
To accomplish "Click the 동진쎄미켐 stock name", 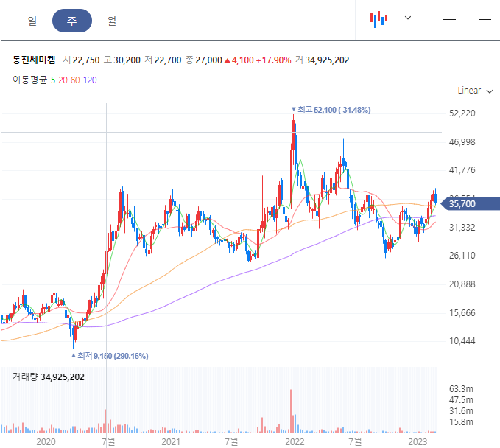I will [34, 60].
